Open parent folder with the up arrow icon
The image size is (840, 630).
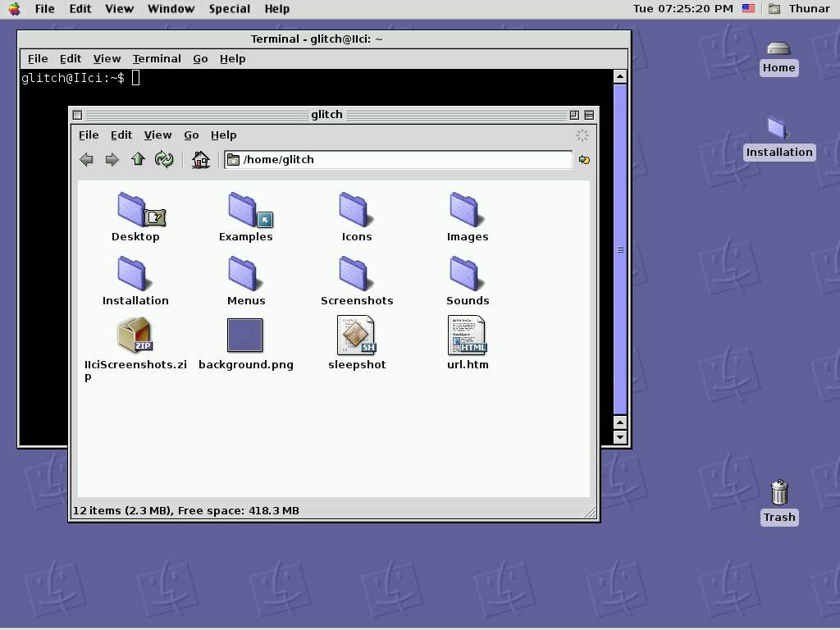click(x=138, y=159)
